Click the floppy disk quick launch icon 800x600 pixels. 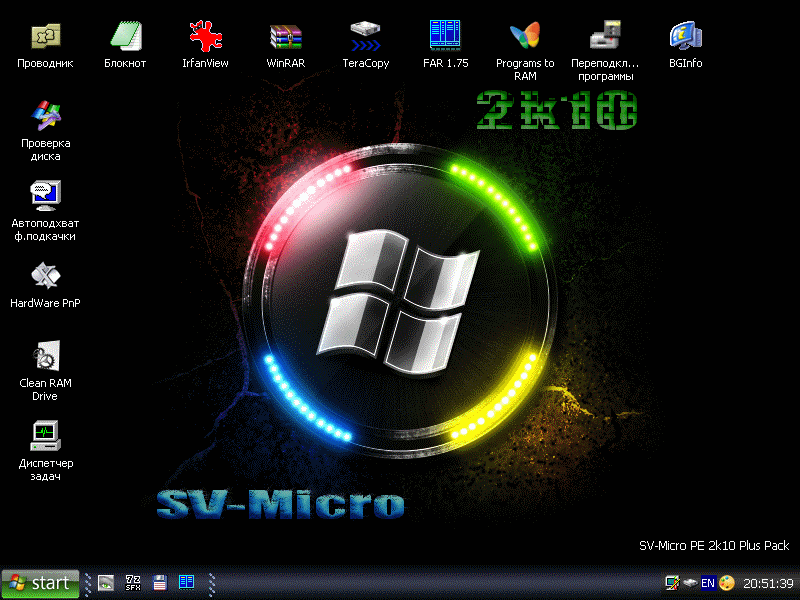[160, 583]
